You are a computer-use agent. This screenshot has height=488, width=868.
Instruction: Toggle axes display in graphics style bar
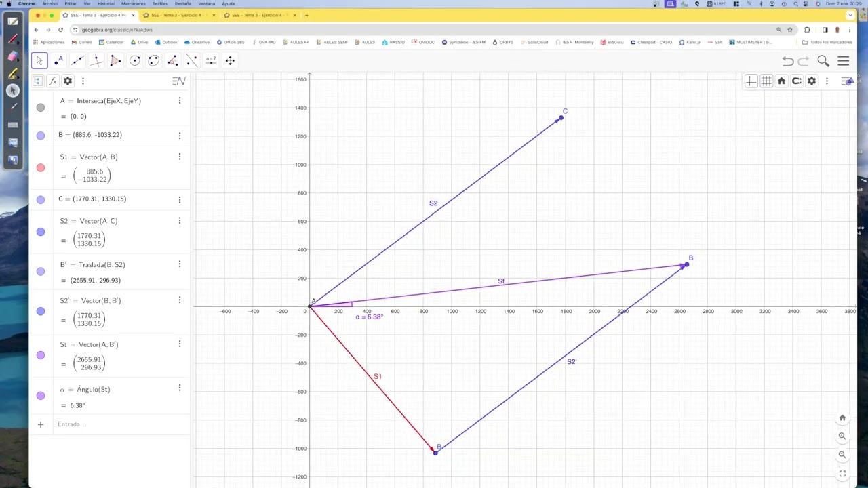(751, 81)
